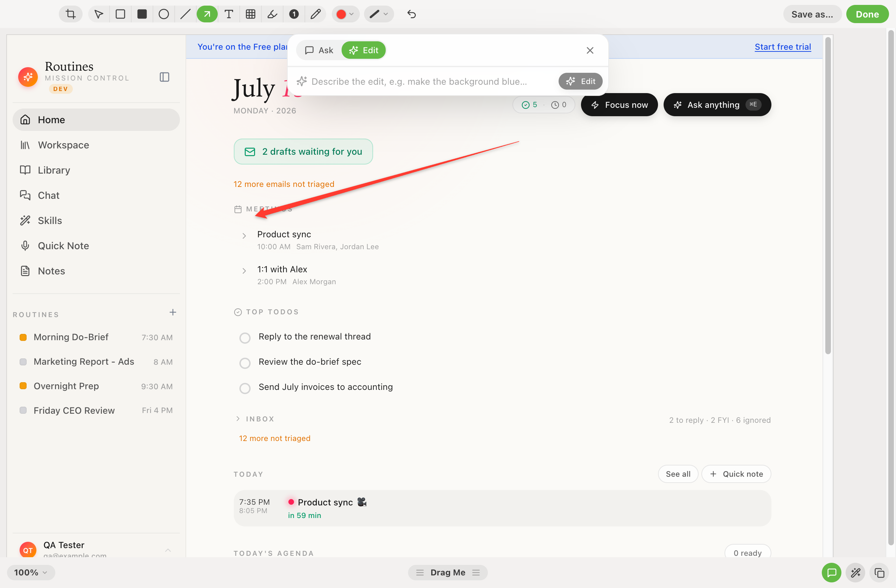The width and height of the screenshot is (896, 588).
Task: Focus the describe the edit field
Action: 419,82
